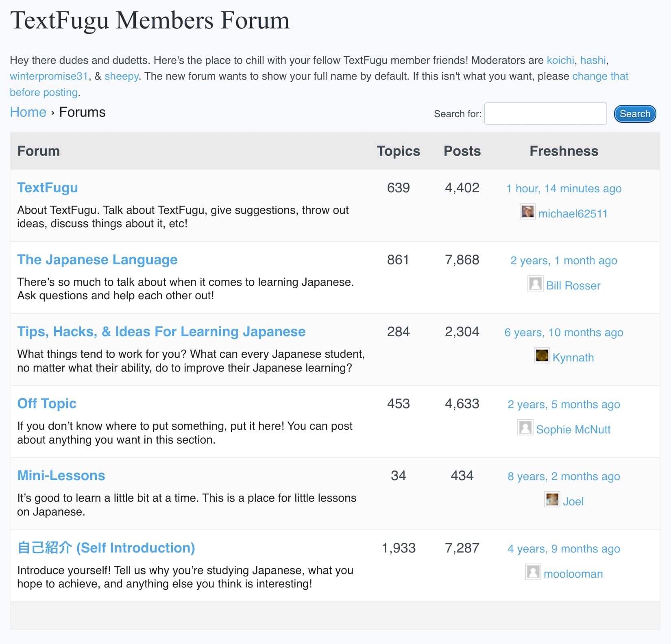Viewport: 671px width, 644px height.
Task: Open the TextFugu forum
Action: pos(48,188)
